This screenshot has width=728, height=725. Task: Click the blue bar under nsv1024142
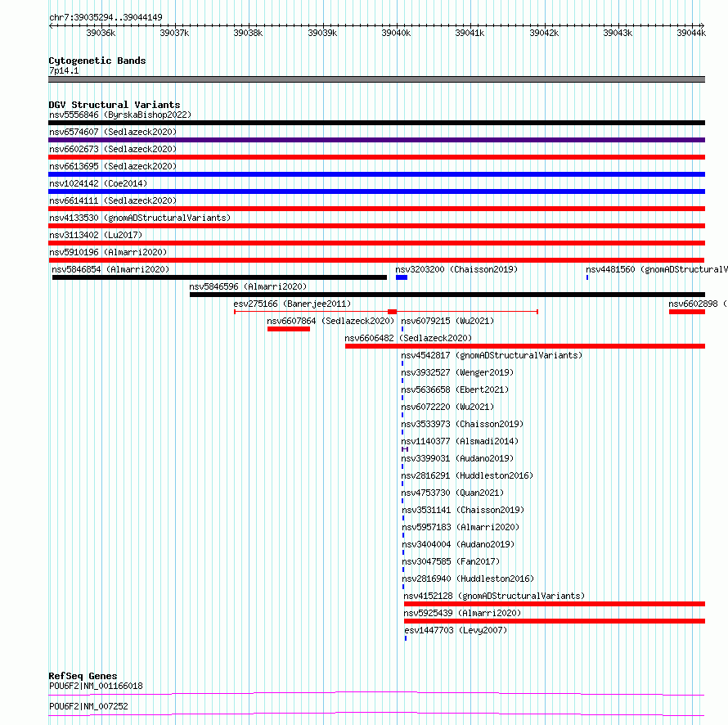click(376, 191)
